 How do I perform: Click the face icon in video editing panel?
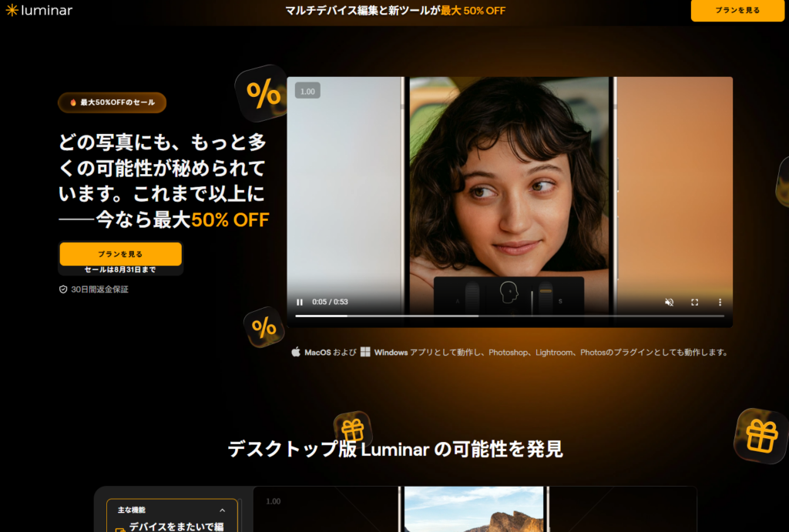(509, 292)
